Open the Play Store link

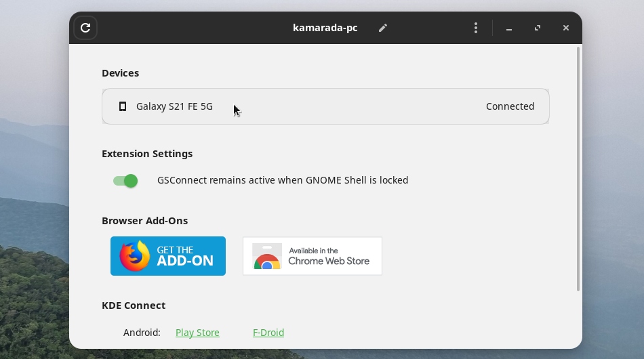197,333
